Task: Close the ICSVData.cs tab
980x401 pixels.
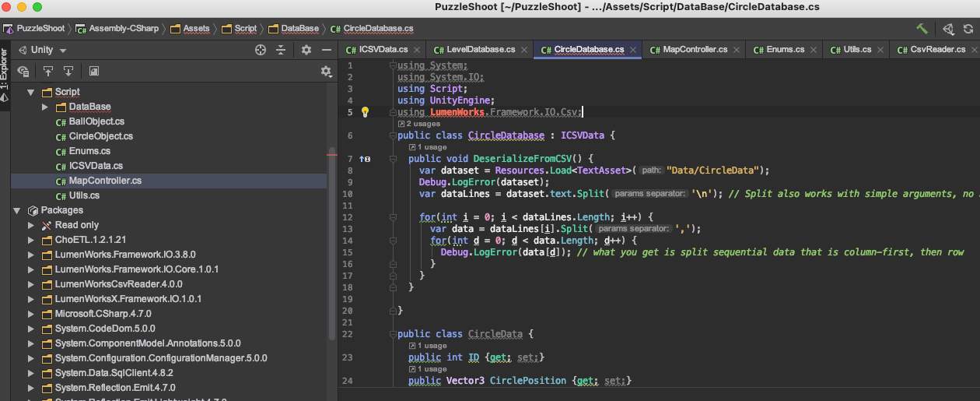Action: 417,50
